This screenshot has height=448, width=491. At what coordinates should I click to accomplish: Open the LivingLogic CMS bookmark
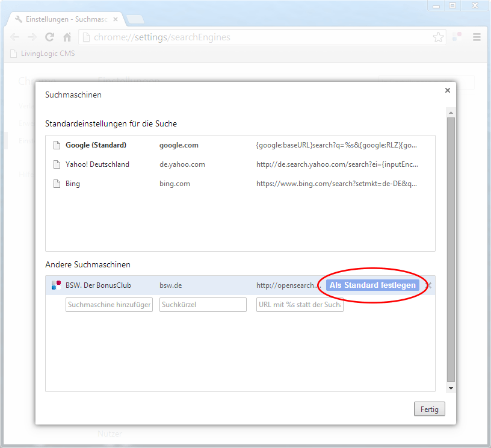click(43, 54)
